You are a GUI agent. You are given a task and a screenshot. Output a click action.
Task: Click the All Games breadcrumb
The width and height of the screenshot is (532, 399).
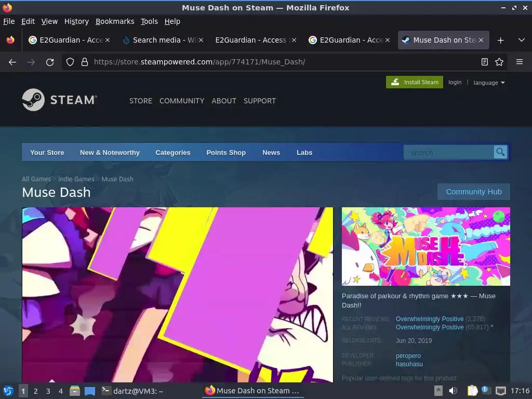(36, 179)
